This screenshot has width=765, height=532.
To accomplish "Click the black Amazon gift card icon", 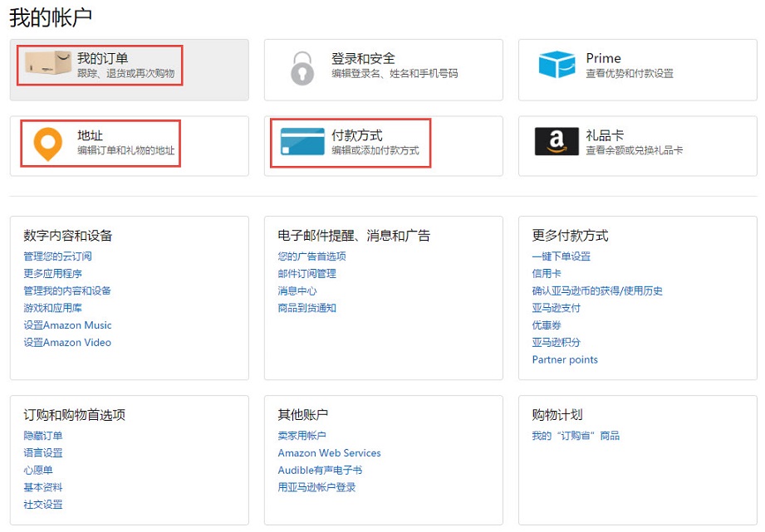I will 557,141.
